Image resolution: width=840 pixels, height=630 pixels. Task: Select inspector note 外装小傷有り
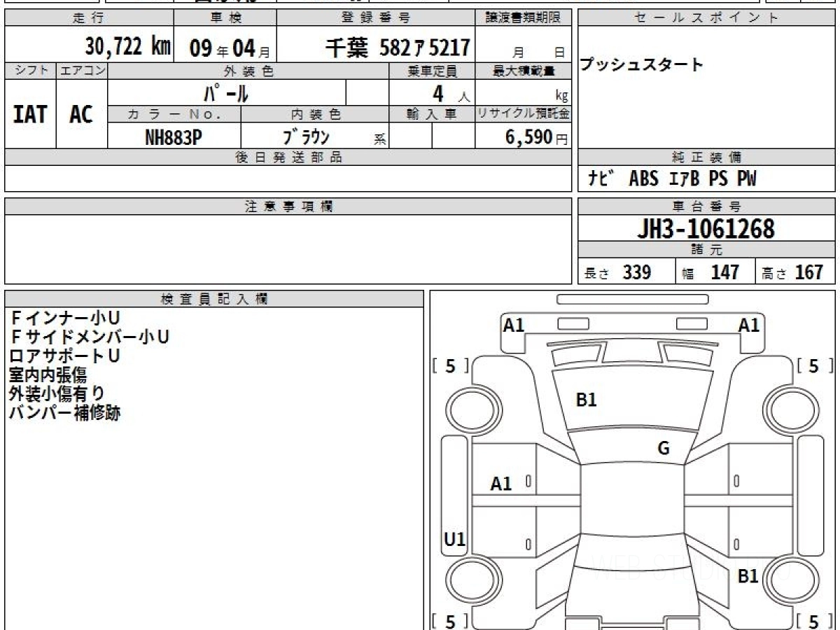coord(57,393)
